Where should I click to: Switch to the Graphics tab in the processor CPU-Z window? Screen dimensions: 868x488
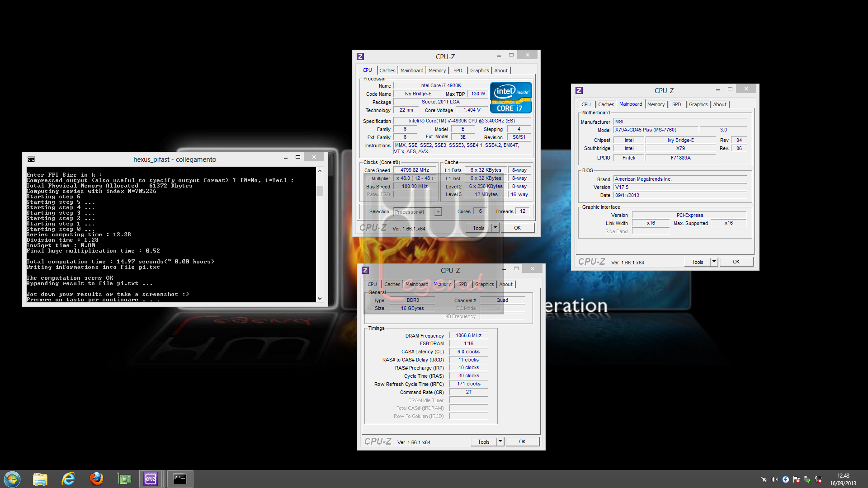[480, 70]
